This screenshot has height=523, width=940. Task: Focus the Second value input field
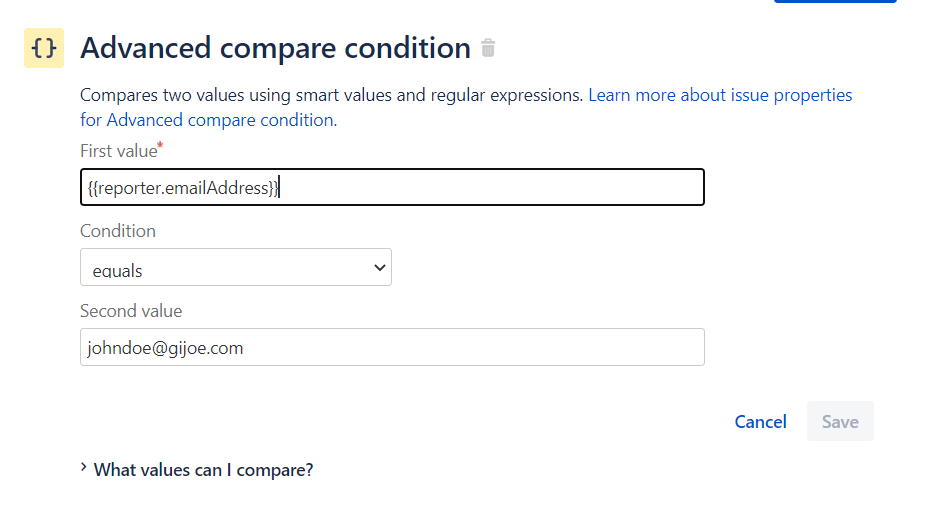(x=392, y=347)
